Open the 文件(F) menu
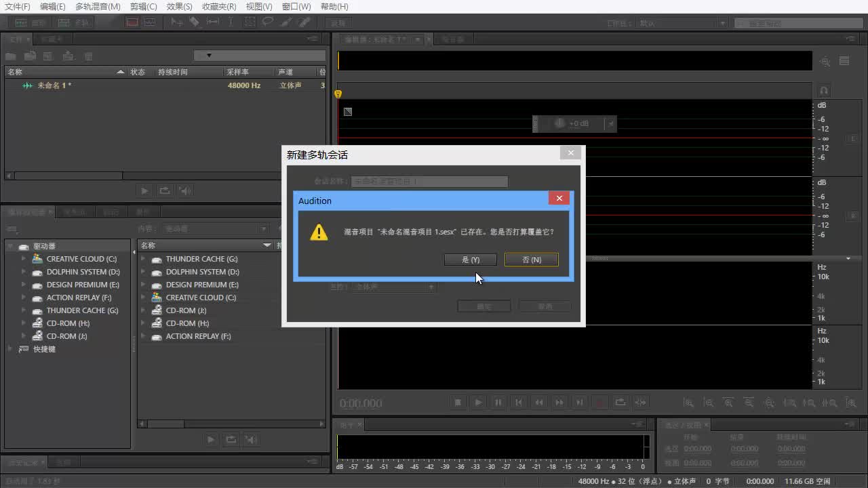Image resolution: width=868 pixels, height=488 pixels. point(18,6)
